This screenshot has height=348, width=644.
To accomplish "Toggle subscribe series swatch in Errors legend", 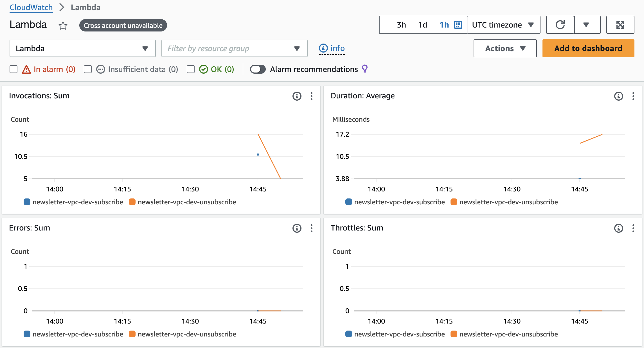I will tap(27, 334).
